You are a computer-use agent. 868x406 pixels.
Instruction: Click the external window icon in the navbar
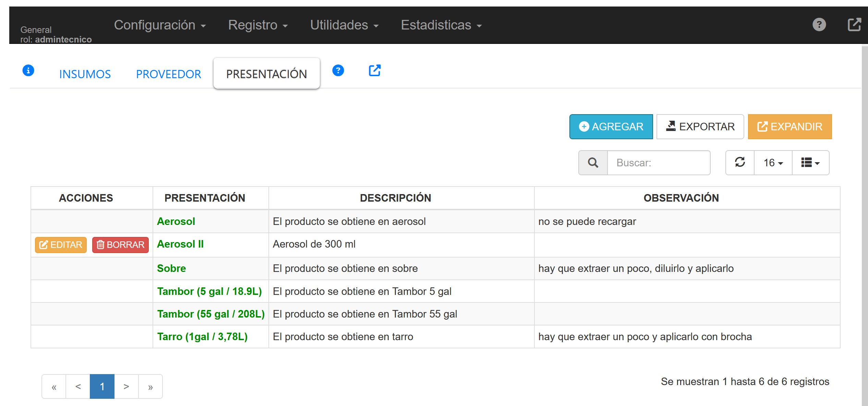[854, 25]
